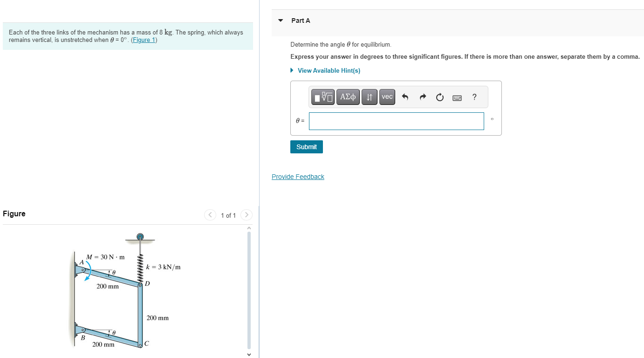Click the 'Figure' panel heading

click(x=14, y=213)
